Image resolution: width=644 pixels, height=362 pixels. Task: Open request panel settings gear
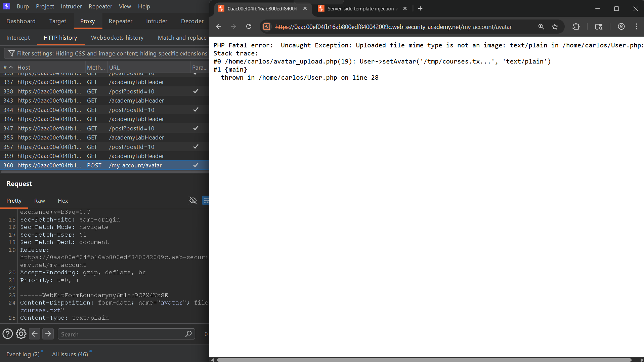point(21,334)
